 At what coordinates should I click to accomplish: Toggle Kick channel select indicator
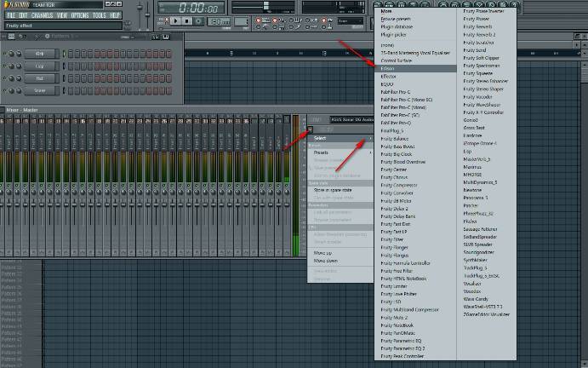point(64,54)
